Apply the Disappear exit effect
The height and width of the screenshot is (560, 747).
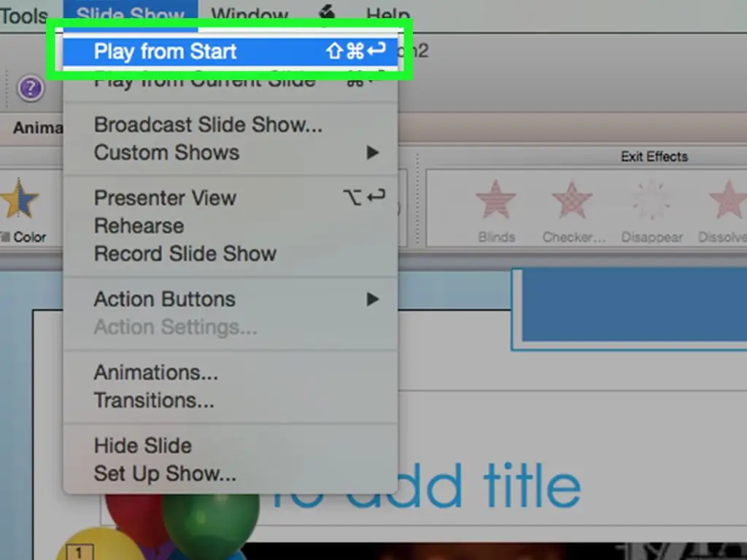coord(651,211)
